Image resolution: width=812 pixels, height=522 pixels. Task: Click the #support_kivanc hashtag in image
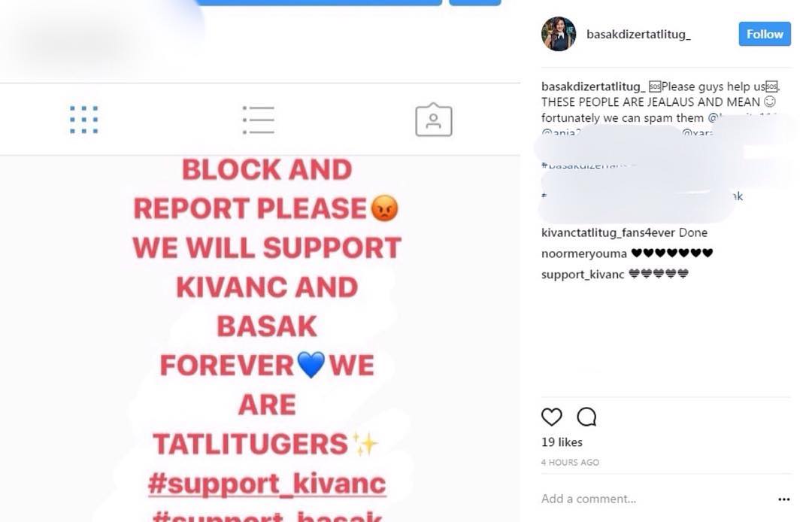[x=267, y=484]
